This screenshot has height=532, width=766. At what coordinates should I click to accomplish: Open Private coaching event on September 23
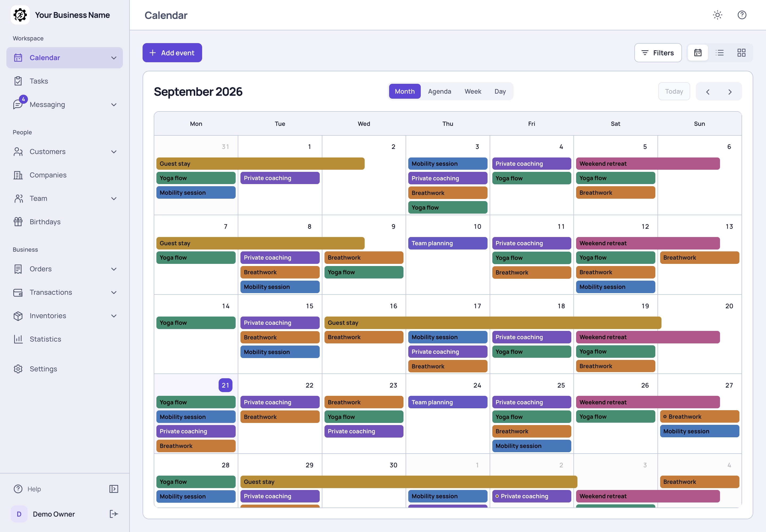tap(364, 431)
